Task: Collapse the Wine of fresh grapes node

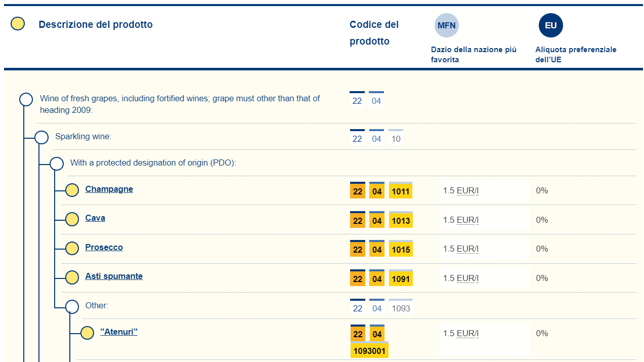Action: coord(26,100)
